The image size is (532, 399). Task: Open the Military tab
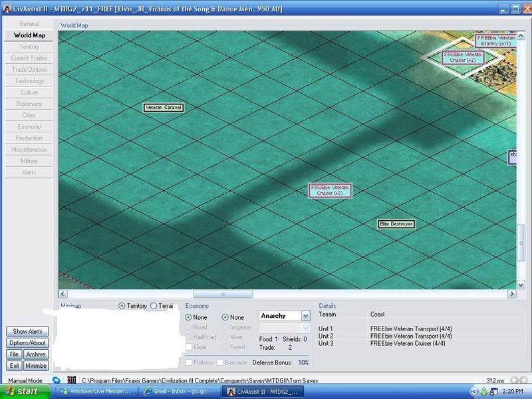[x=29, y=161]
